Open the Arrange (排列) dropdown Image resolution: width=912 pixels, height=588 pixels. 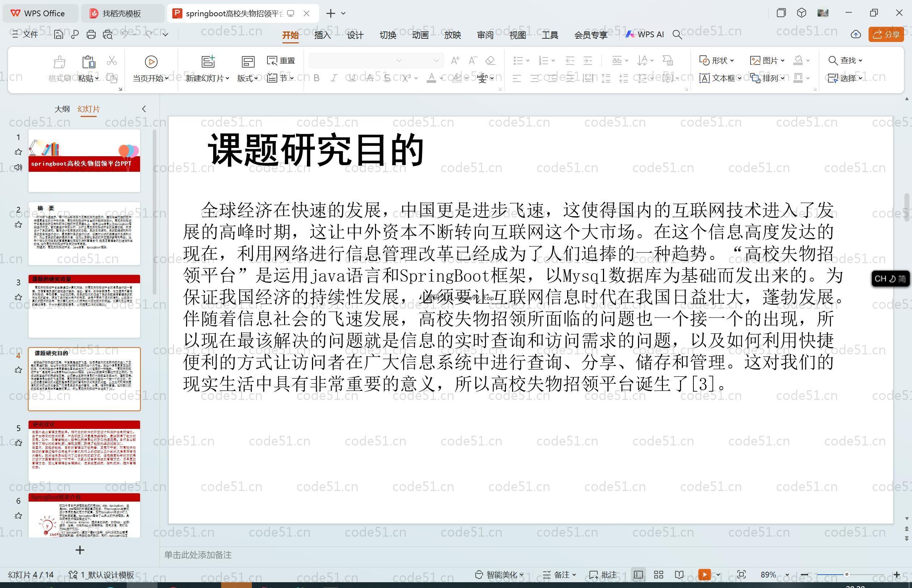point(767,78)
